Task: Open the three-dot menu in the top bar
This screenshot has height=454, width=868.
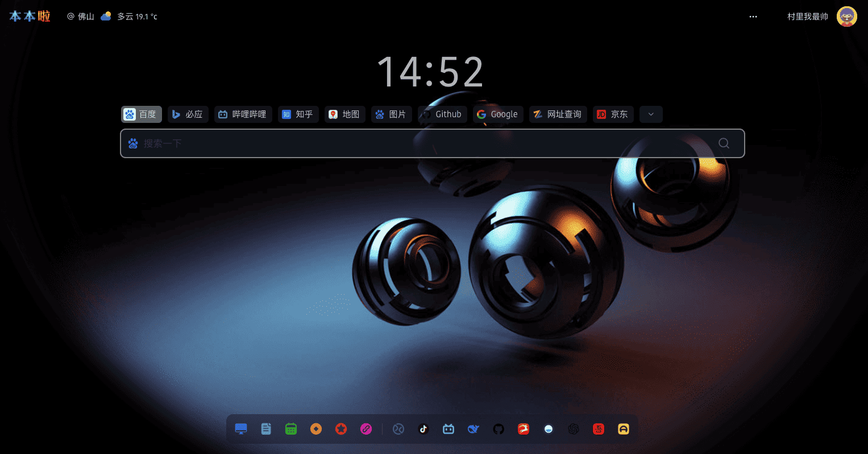Action: coord(753,16)
